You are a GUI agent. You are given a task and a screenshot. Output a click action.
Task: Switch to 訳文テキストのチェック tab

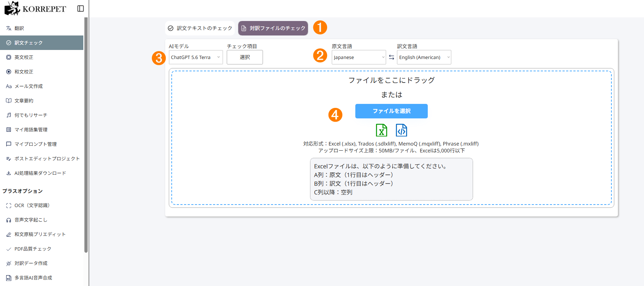tap(200, 28)
